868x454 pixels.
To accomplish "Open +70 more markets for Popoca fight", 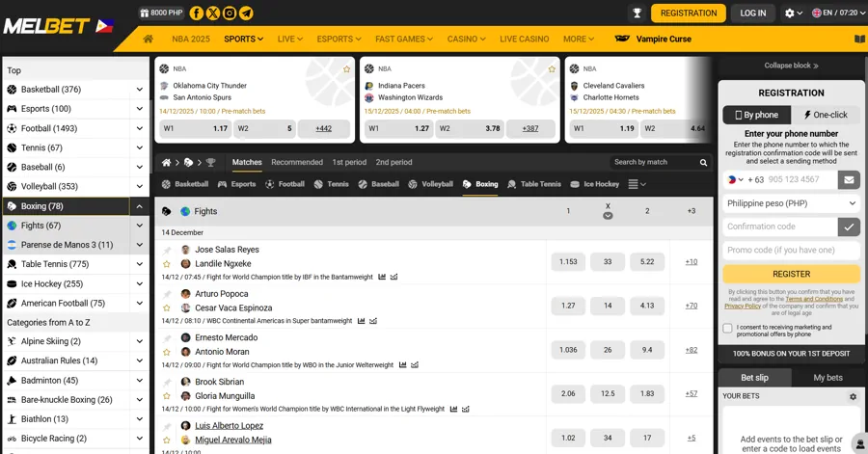I will tap(691, 306).
